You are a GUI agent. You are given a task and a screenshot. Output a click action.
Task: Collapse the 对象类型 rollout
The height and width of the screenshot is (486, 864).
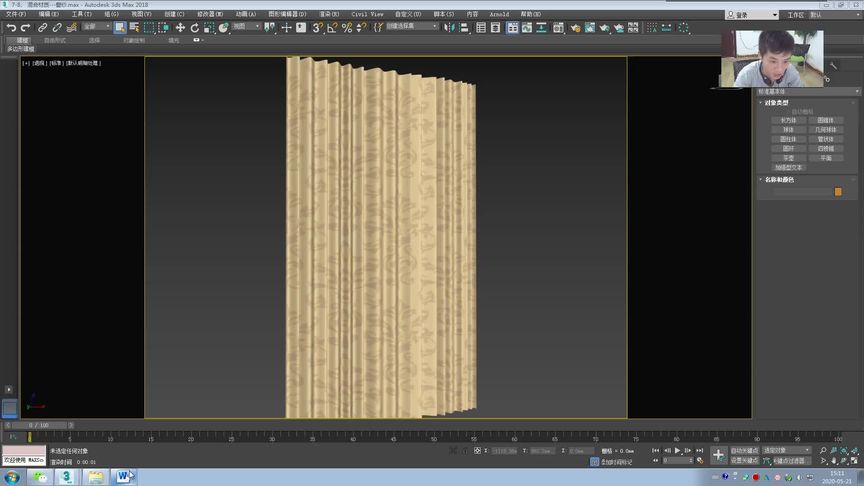(775, 102)
